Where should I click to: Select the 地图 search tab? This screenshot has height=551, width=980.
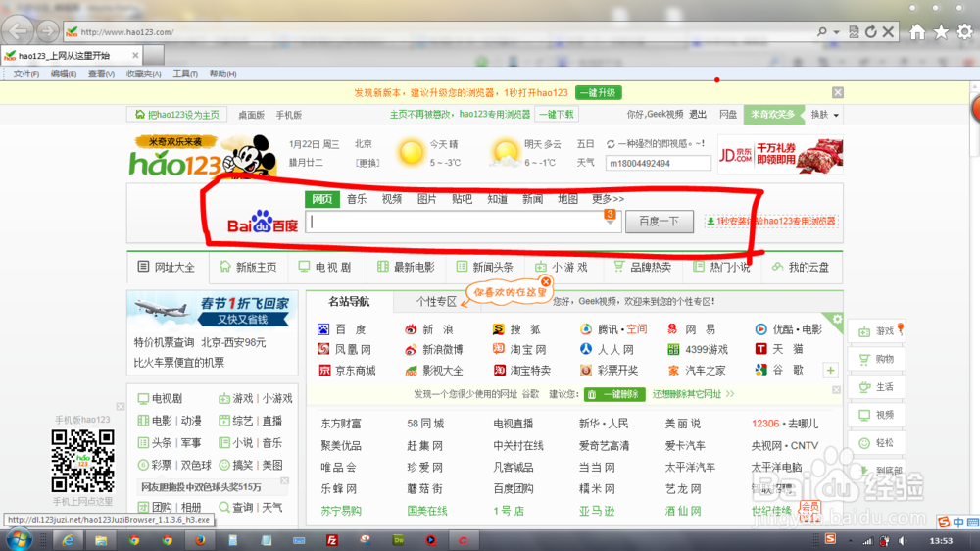click(x=567, y=199)
